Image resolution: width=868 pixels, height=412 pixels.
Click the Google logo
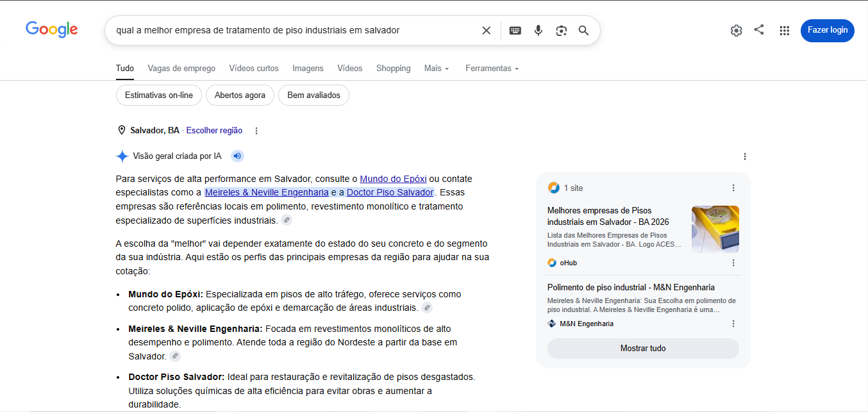[52, 29]
